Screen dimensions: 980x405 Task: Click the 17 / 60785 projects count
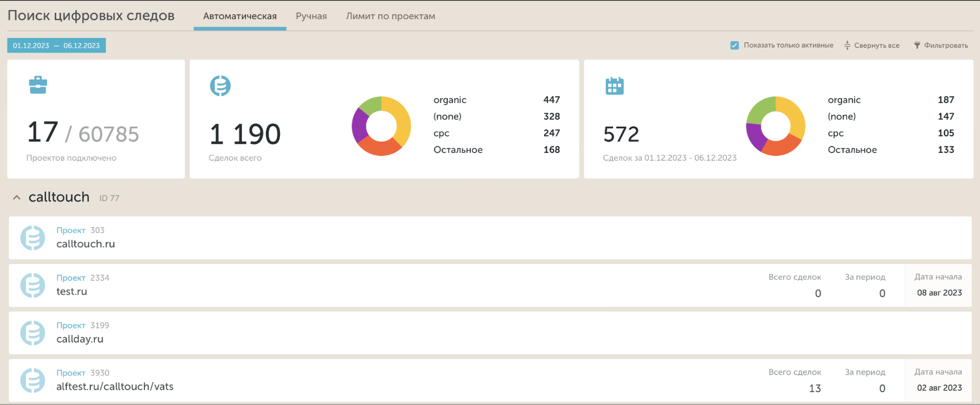(x=83, y=133)
